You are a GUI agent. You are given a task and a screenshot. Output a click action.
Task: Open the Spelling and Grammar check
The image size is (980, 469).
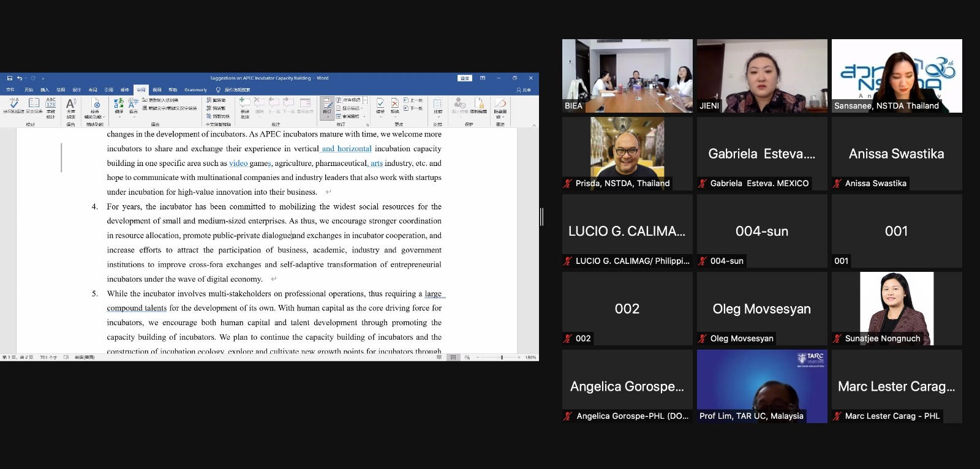tap(13, 105)
